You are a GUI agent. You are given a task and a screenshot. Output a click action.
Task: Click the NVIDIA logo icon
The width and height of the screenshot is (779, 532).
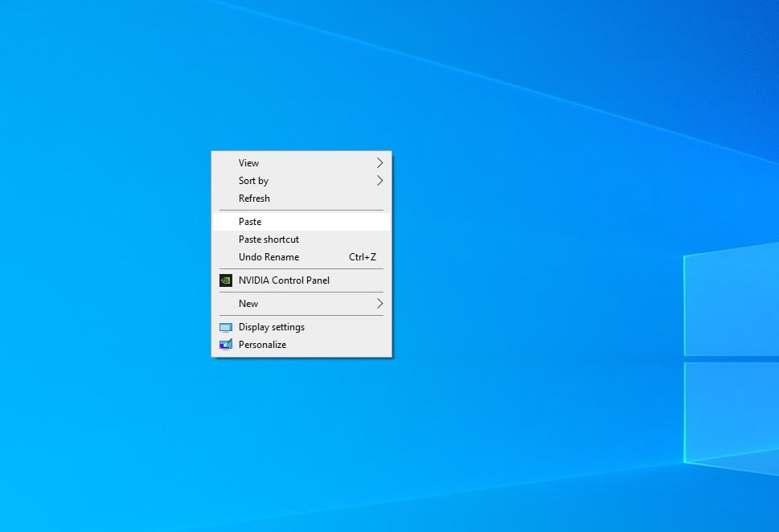click(226, 280)
